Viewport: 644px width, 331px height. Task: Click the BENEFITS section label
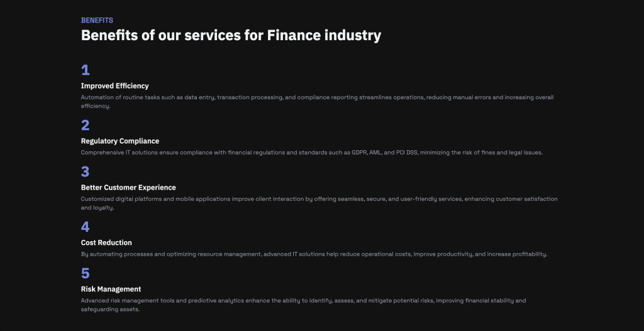pyautogui.click(x=97, y=20)
